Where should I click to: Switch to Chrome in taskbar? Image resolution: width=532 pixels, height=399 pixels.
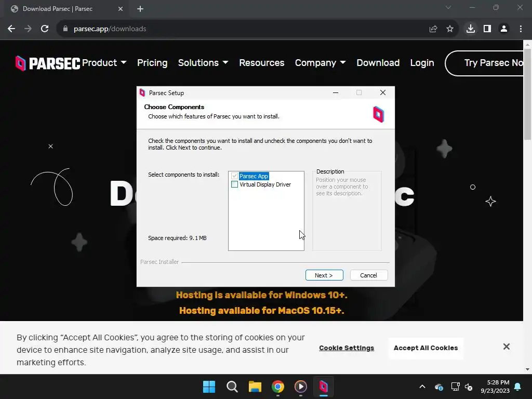pos(278,387)
